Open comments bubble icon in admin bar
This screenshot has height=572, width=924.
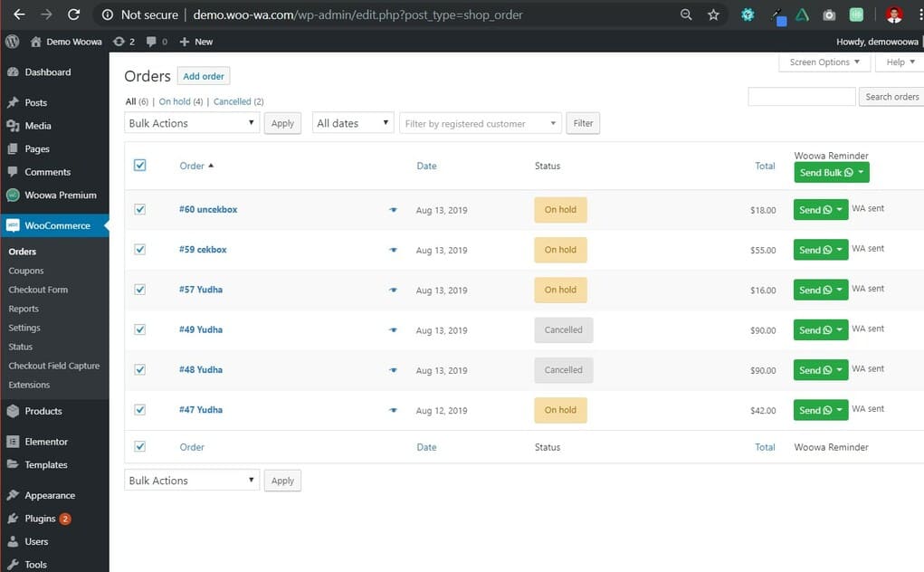[x=151, y=42]
